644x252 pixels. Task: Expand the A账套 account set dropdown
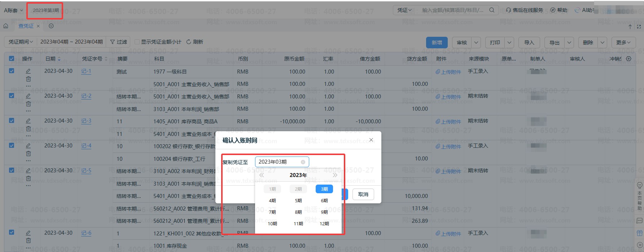click(x=13, y=10)
